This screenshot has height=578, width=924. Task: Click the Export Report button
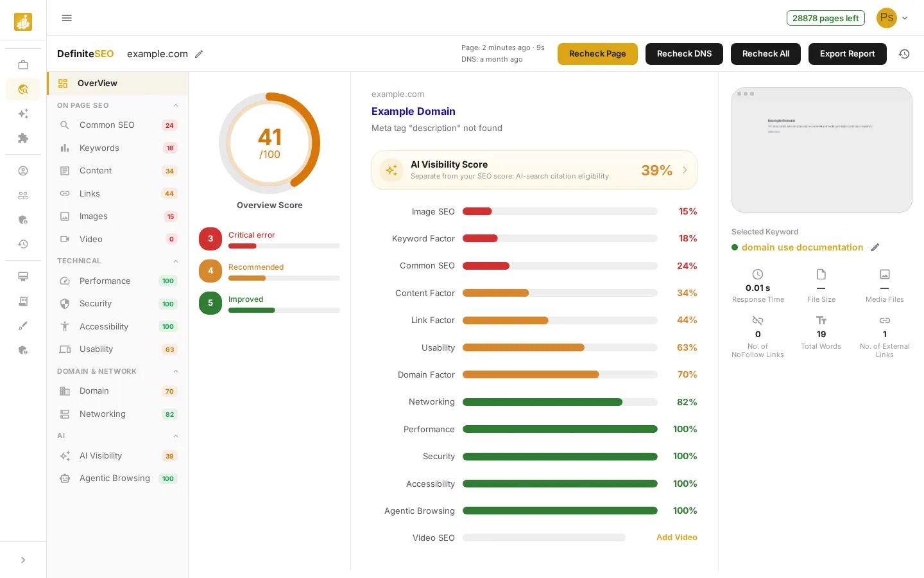847,54
